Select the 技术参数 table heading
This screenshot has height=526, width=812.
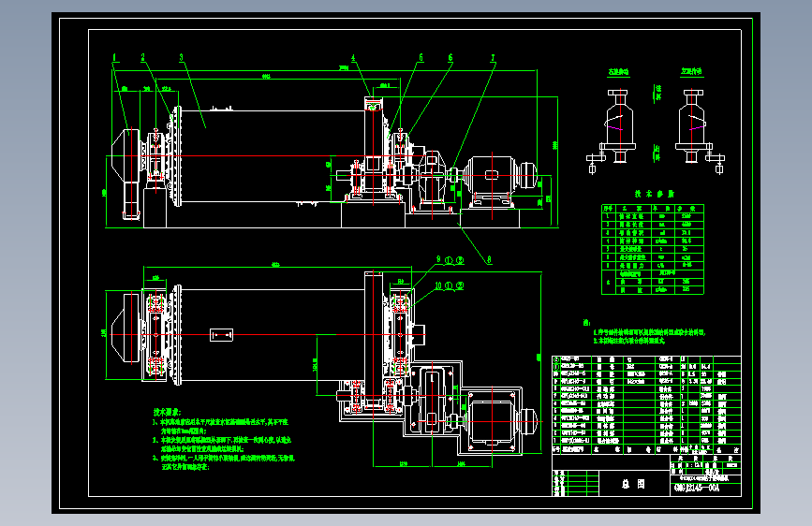[655, 194]
